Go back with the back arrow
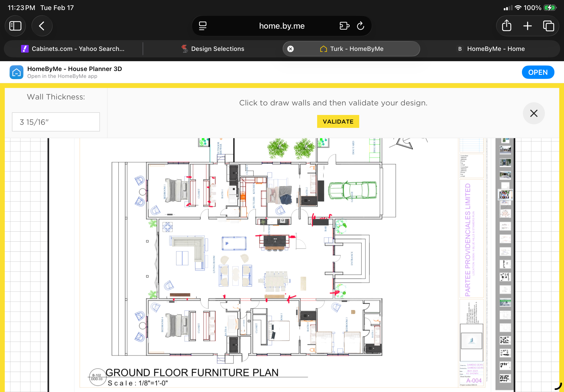564x392 pixels. [42, 26]
